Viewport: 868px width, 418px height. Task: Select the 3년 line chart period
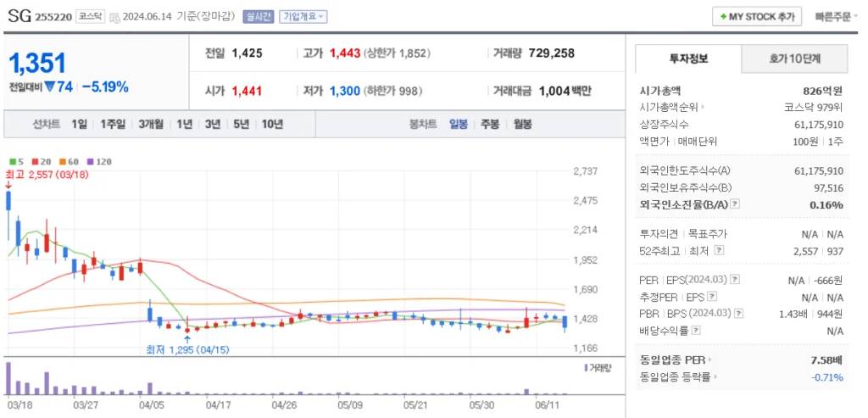coord(213,124)
